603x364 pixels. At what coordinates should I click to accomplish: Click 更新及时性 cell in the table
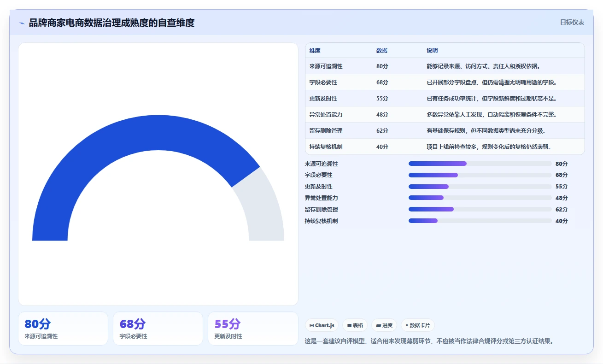click(x=323, y=99)
